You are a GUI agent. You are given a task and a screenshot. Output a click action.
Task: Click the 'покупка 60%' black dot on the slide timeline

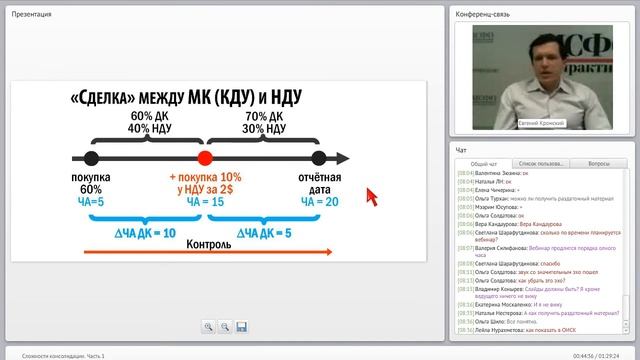point(91,158)
